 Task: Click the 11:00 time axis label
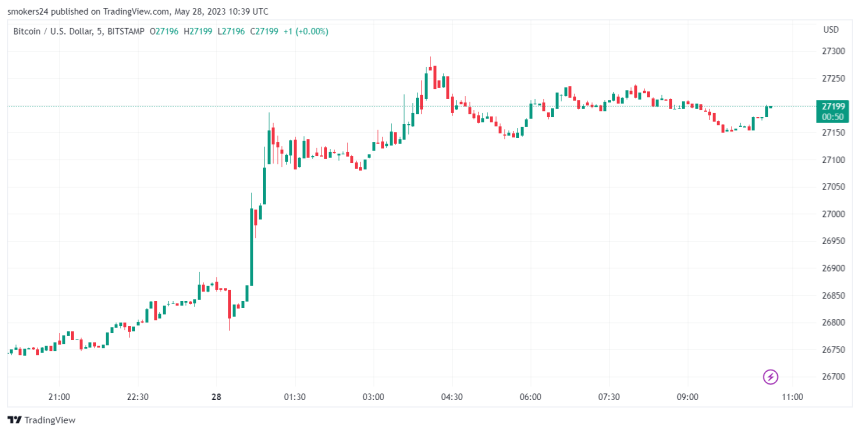(792, 397)
